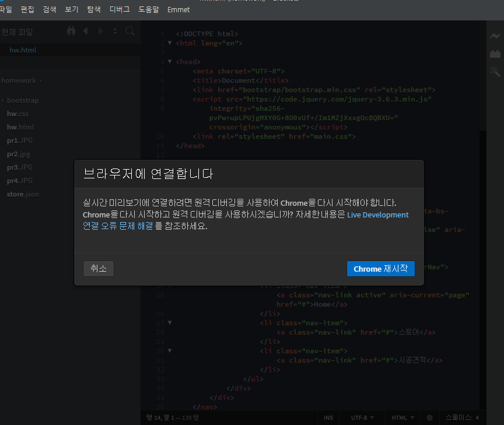Open the 검색 menu
Viewport: 504px width, 425px height.
(x=50, y=10)
